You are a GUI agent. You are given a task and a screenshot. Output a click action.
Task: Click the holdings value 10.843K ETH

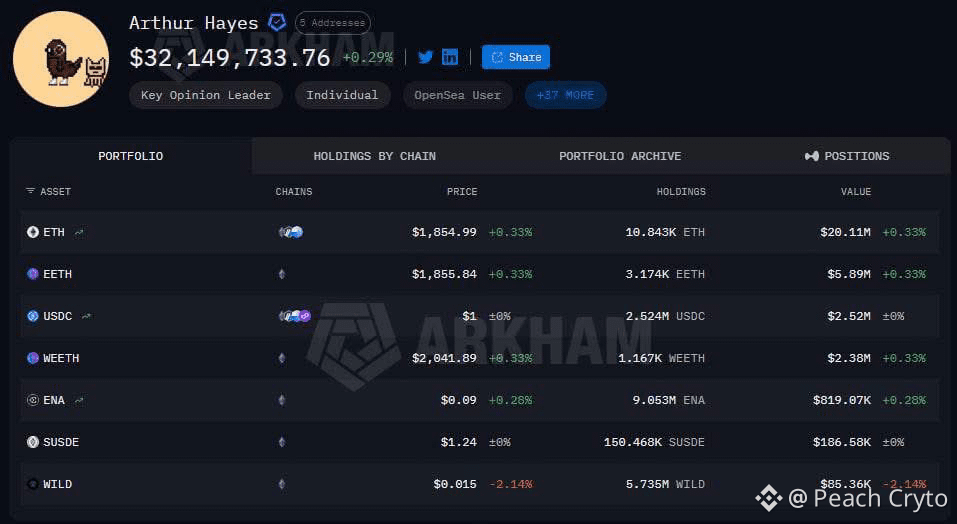(x=665, y=232)
